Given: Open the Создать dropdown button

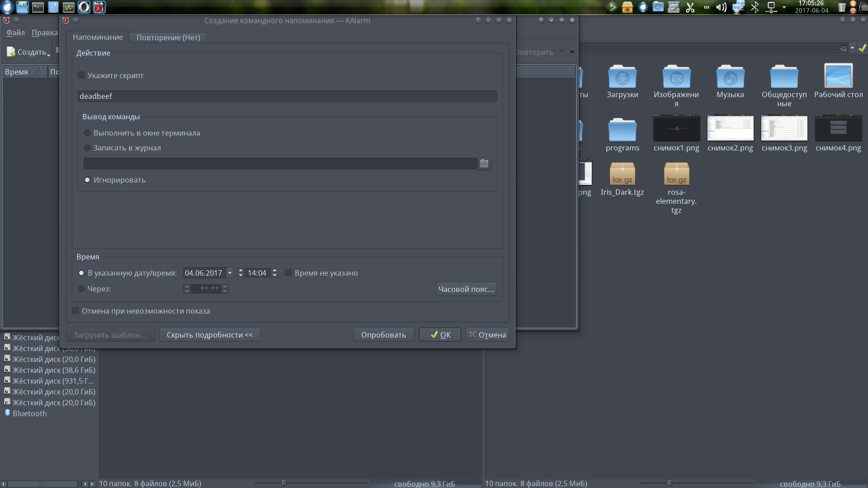Looking at the screenshot, I should [x=29, y=52].
